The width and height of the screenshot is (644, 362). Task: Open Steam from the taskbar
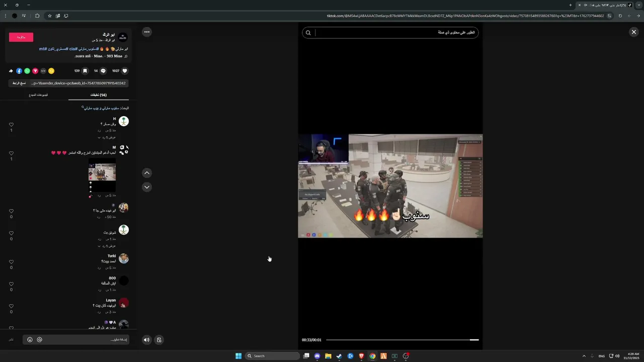pyautogui.click(x=339, y=356)
